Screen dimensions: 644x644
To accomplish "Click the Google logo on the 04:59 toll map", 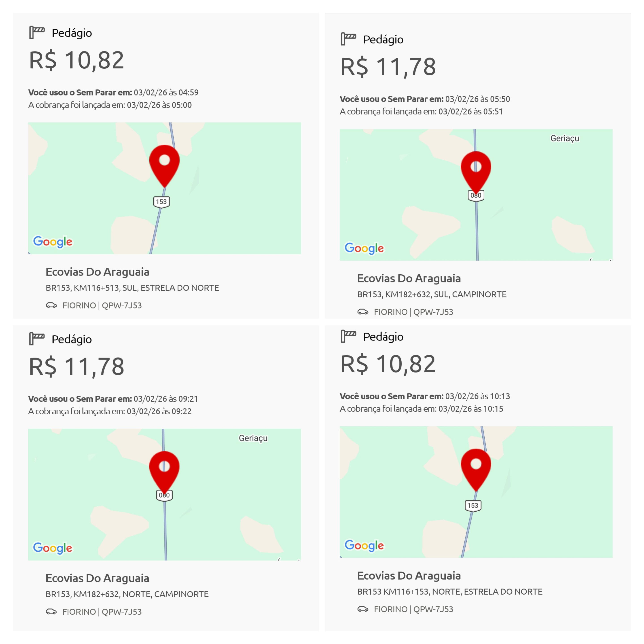I will click(x=53, y=242).
